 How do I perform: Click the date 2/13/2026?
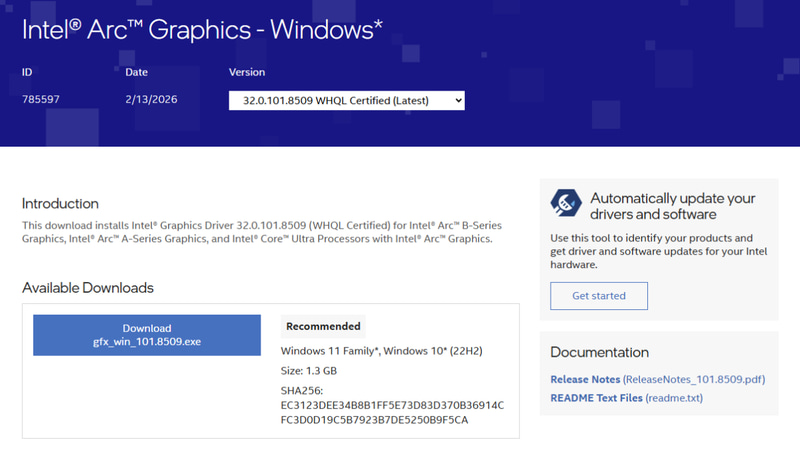click(x=152, y=99)
